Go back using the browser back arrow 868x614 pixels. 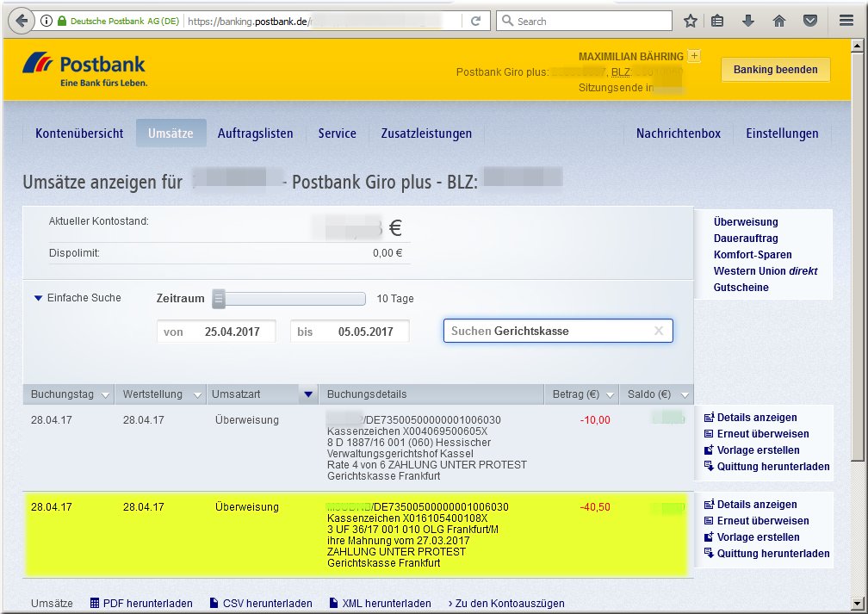22,21
